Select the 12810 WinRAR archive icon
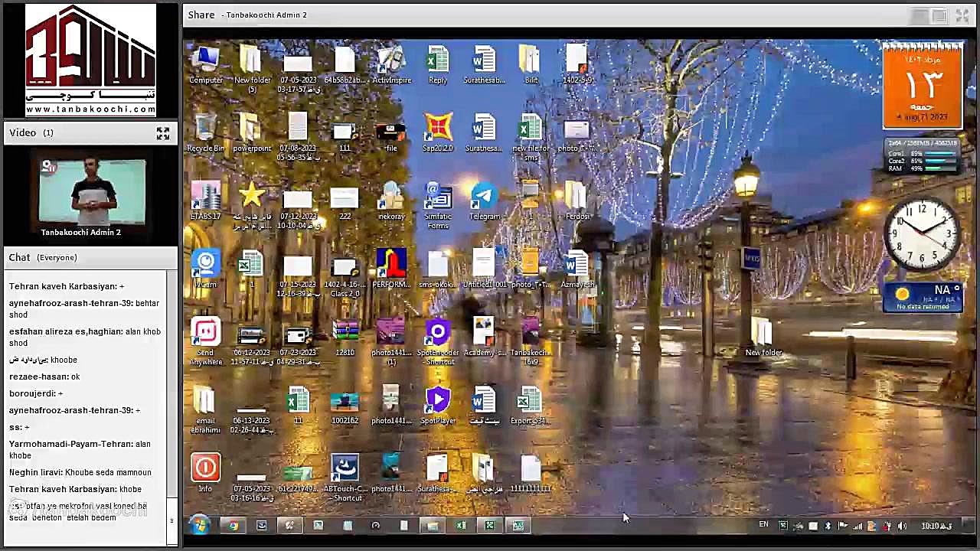The image size is (980, 551). coord(345,337)
